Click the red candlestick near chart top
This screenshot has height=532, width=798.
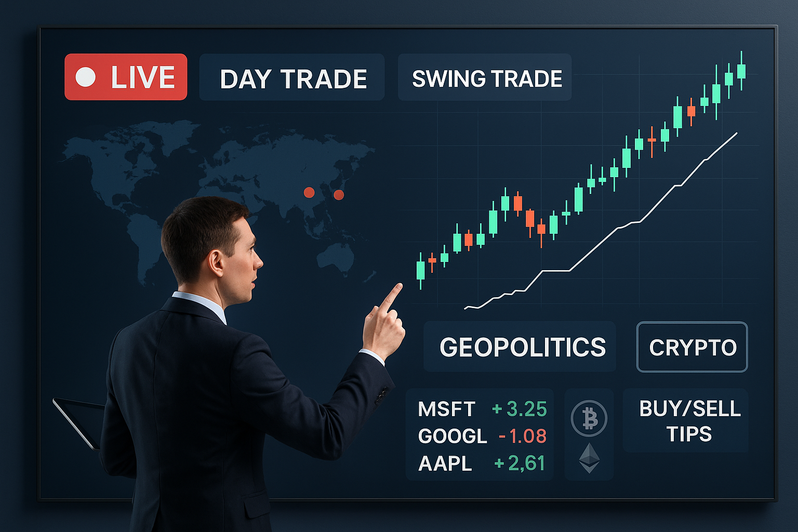point(691,111)
